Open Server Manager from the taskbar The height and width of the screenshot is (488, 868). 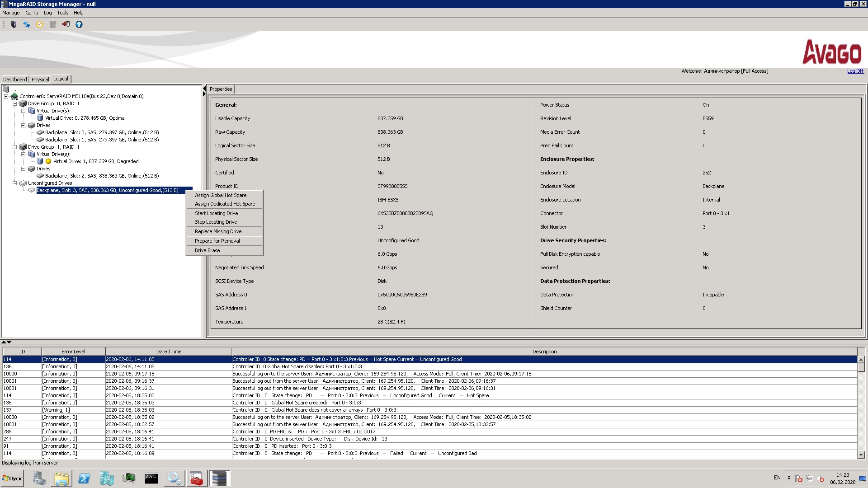[39, 479]
